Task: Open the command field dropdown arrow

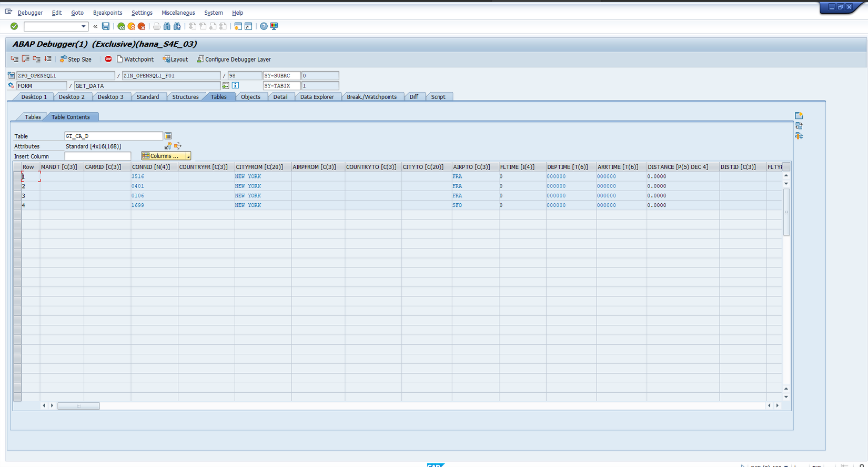Action: [x=83, y=26]
